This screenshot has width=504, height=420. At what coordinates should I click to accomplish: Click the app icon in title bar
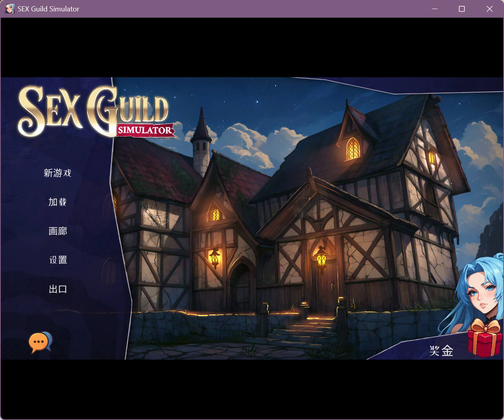point(9,9)
